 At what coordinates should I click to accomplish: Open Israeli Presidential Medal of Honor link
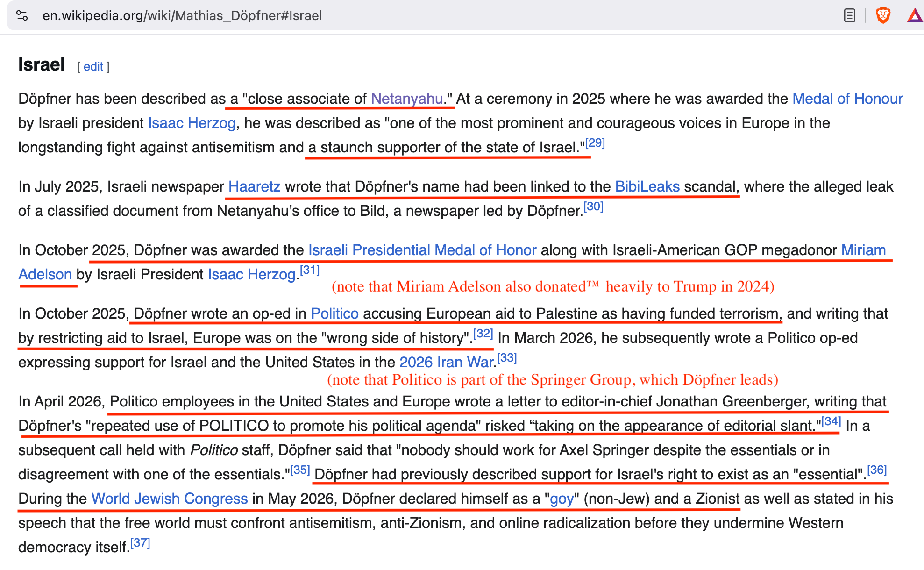pyautogui.click(x=422, y=250)
